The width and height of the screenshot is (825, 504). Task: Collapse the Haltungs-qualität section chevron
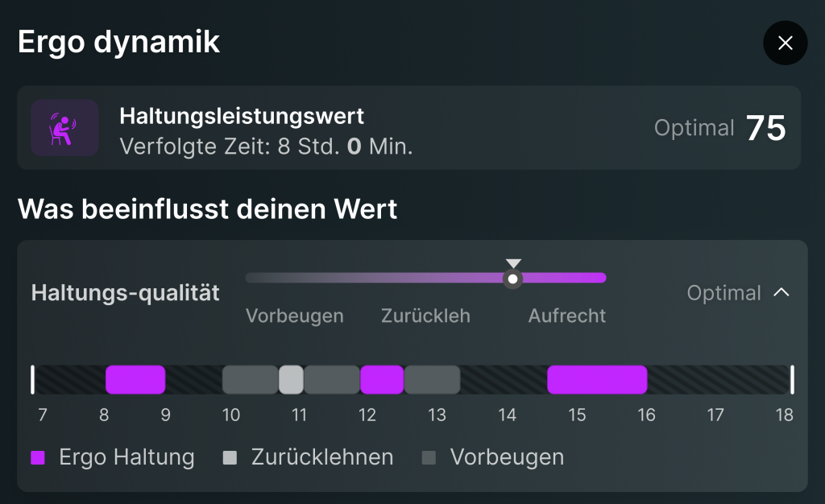(x=781, y=293)
